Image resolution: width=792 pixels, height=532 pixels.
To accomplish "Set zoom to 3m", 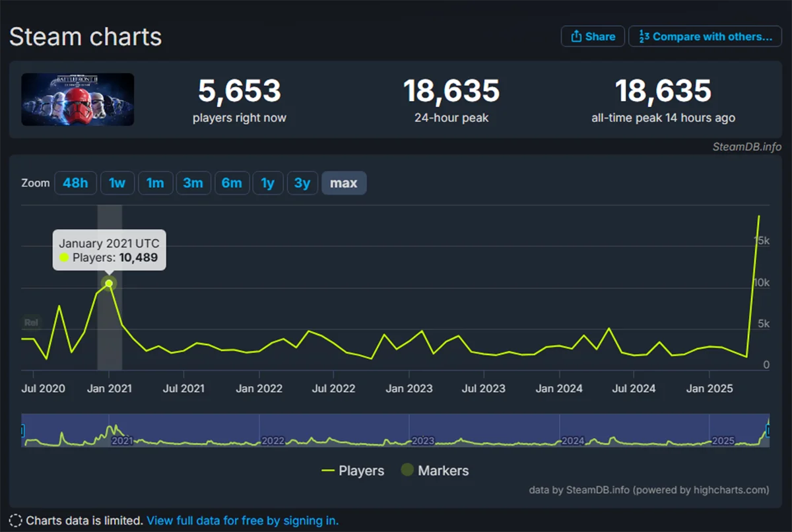I will (x=193, y=183).
